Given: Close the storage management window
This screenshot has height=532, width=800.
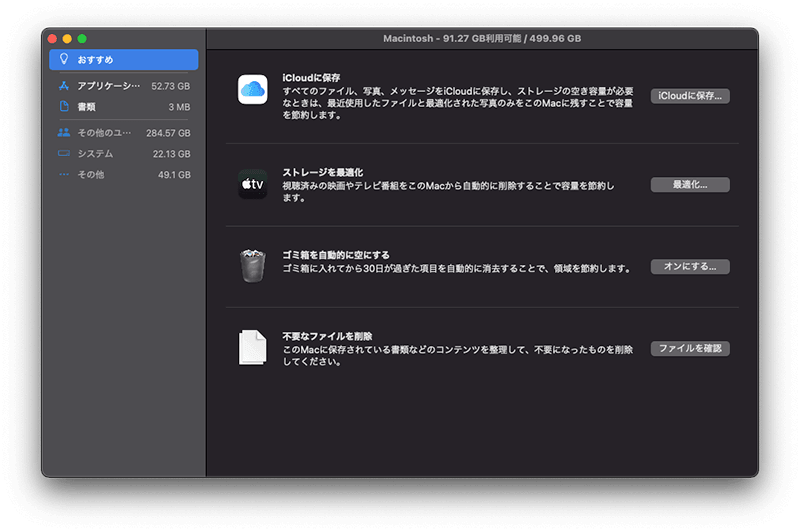Looking at the screenshot, I should pyautogui.click(x=52, y=39).
